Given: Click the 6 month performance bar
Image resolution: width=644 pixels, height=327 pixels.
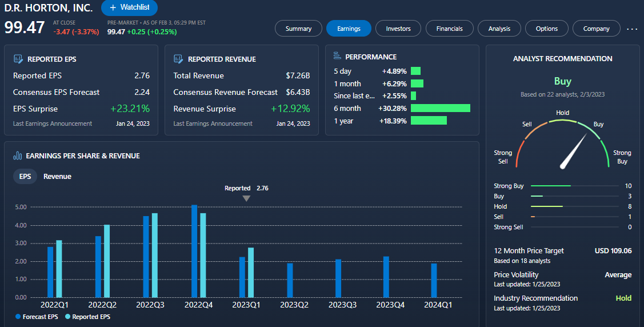Looking at the screenshot, I should 440,108.
